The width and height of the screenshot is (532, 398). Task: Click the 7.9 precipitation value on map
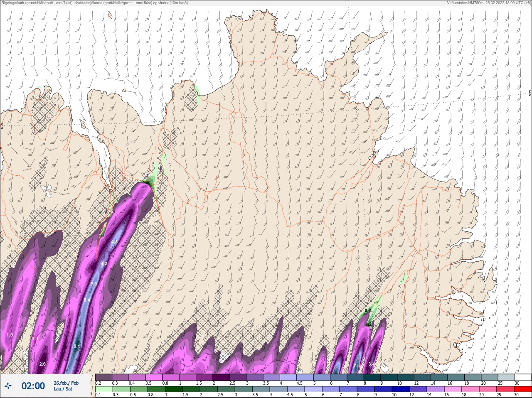(x=357, y=366)
